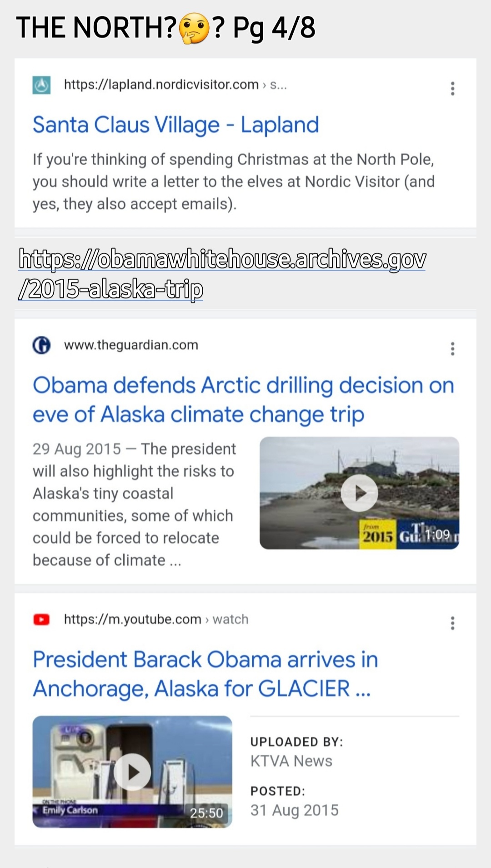Click the Nordic Visitor site favicon
This screenshot has width=491, height=868.
(x=41, y=85)
